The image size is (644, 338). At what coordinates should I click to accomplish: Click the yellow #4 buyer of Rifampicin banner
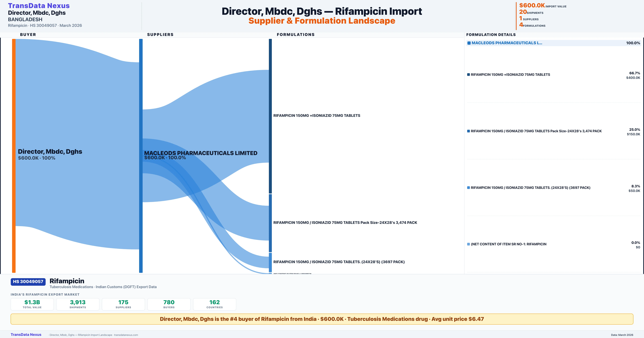322,319
